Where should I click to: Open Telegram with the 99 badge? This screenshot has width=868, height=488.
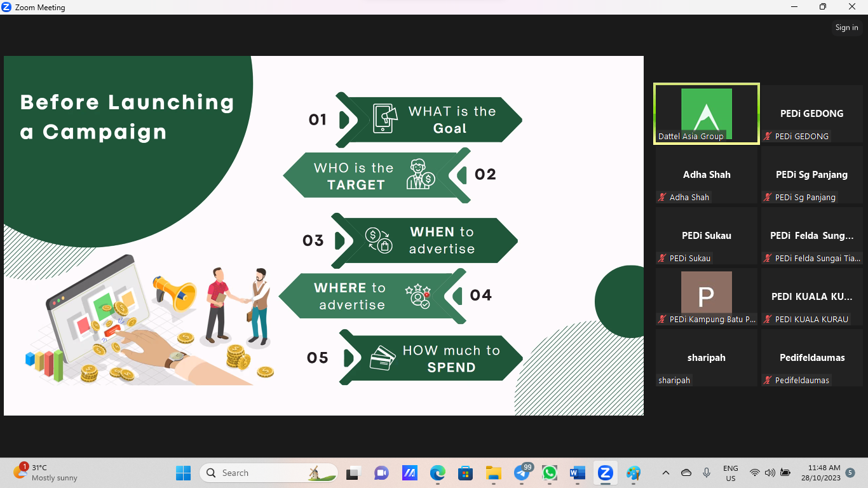point(522,473)
